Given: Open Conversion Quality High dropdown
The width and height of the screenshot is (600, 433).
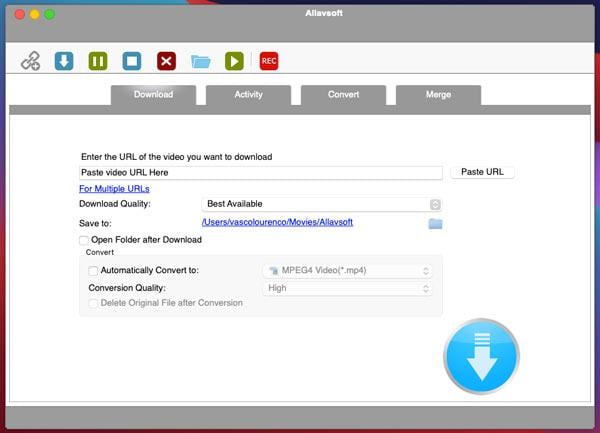Looking at the screenshot, I should [x=347, y=288].
